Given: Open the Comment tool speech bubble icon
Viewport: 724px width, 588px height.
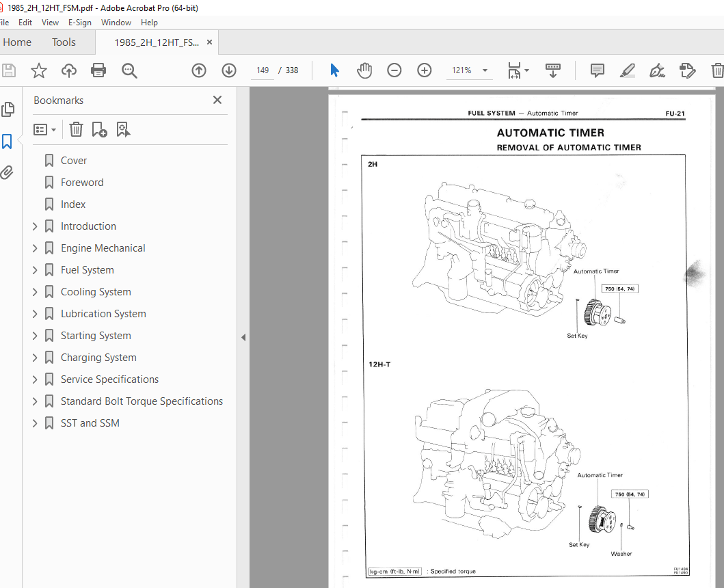Looking at the screenshot, I should [597, 70].
